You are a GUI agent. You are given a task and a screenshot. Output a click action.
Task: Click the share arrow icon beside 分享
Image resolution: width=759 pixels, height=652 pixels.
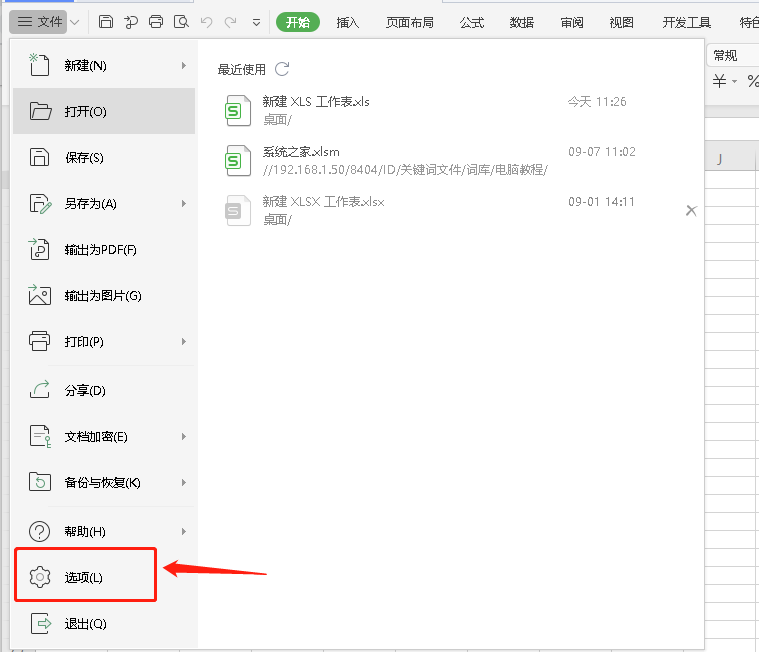(40, 389)
